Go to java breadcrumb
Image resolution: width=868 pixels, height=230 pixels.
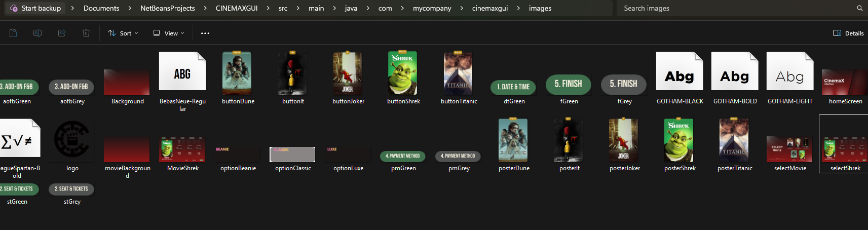351,8
